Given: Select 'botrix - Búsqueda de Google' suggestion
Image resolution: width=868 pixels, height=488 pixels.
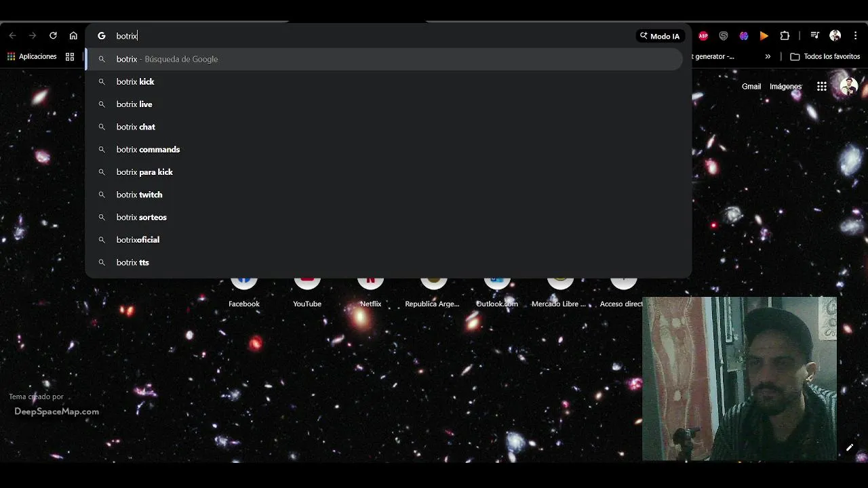Looking at the screenshot, I should [384, 59].
